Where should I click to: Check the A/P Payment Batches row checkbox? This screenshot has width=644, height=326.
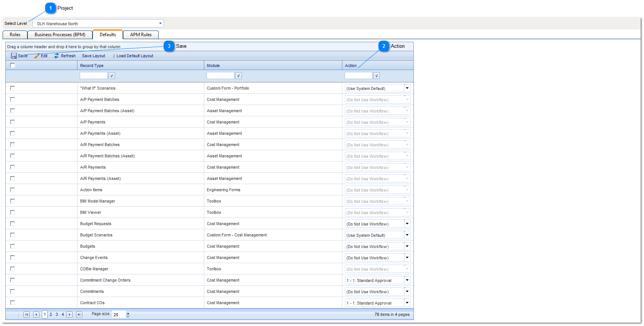coord(12,99)
